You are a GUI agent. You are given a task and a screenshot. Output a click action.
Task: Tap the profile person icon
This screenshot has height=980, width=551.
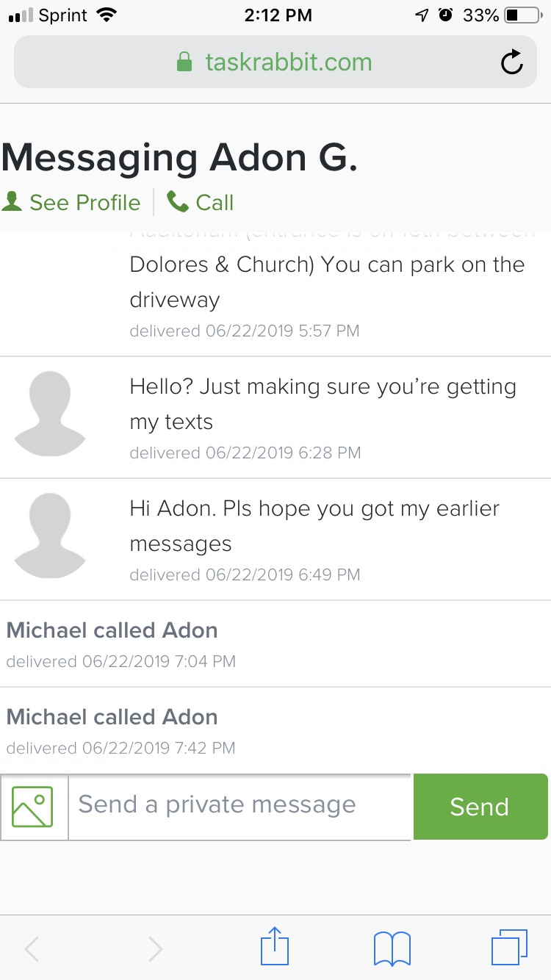point(12,202)
